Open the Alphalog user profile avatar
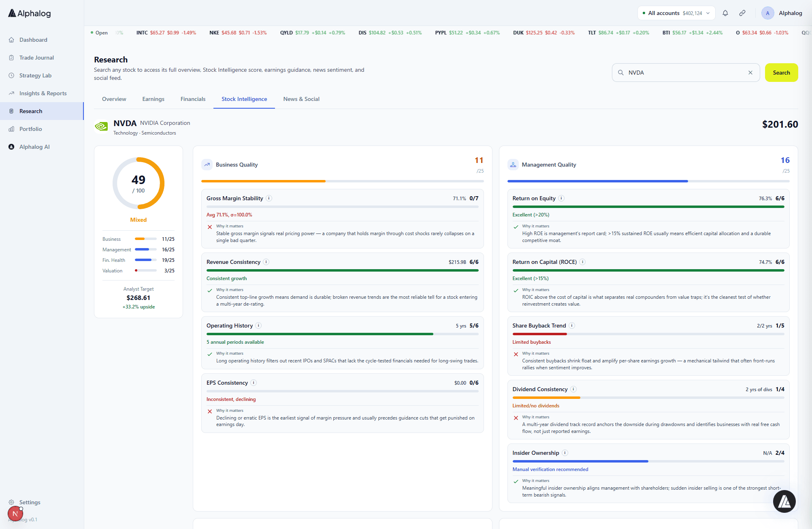812x529 pixels. pos(767,13)
